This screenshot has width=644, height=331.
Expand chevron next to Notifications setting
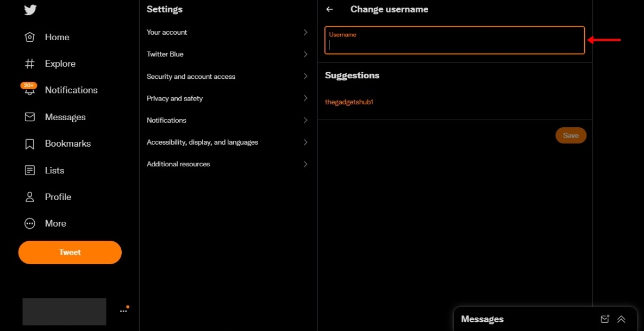pos(305,120)
